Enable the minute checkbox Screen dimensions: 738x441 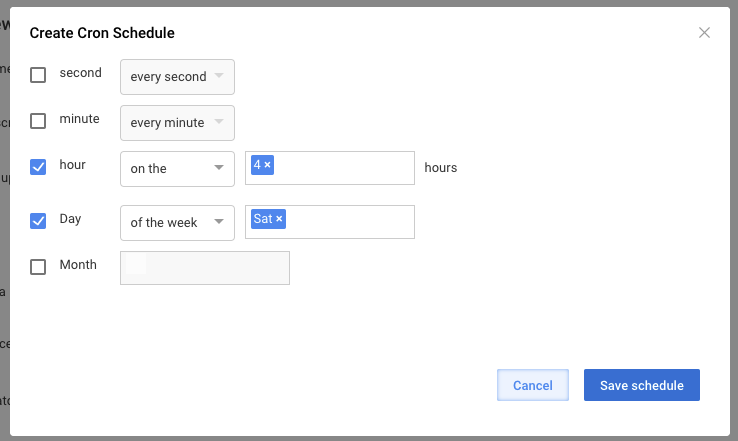38,121
